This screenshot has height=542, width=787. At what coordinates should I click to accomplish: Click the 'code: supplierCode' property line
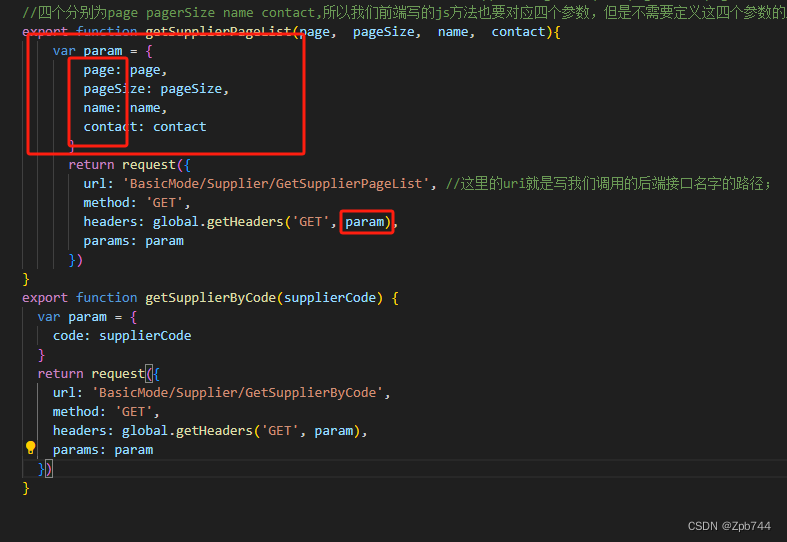pos(122,336)
